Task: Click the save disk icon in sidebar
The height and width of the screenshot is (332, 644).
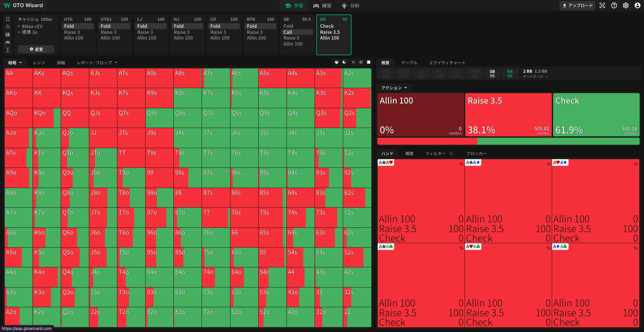Action: click(x=8, y=35)
